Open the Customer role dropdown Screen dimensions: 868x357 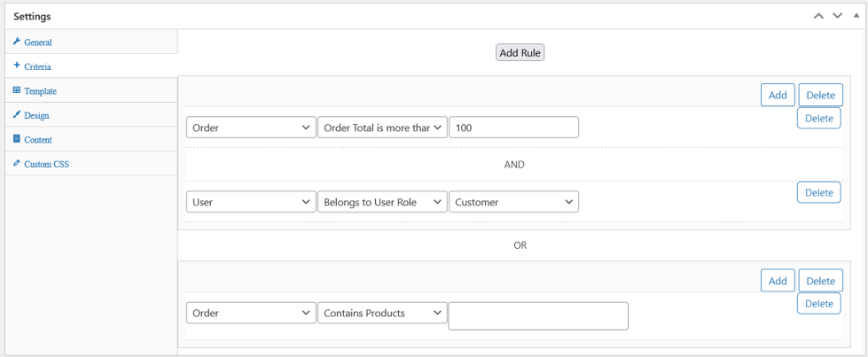coord(513,202)
